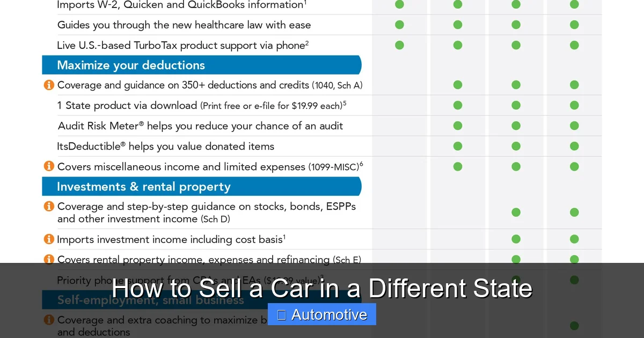The image size is (644, 338).
Task: Click the info icon next to "Covers miscellaneous income (1099-MISC)"
Action: click(49, 166)
